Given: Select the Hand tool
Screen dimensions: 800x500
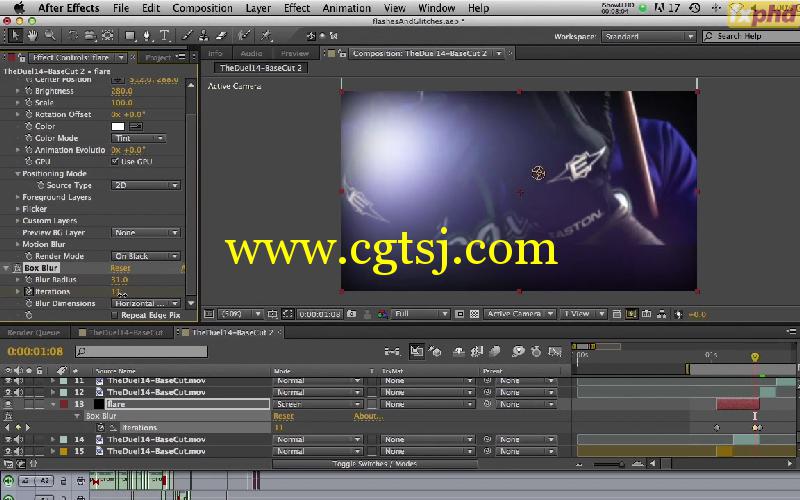Looking at the screenshot, I should coord(33,35).
